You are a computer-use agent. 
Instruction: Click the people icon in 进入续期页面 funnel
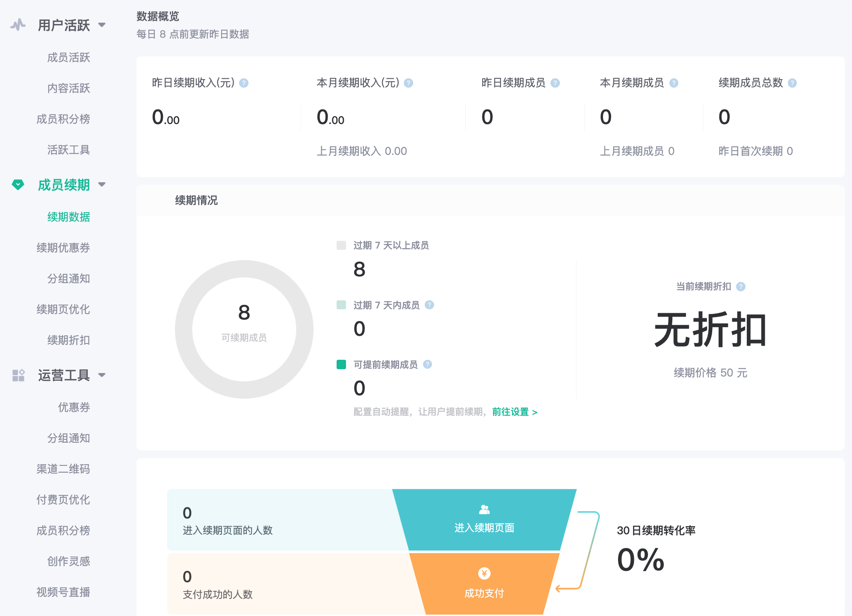pyautogui.click(x=484, y=509)
